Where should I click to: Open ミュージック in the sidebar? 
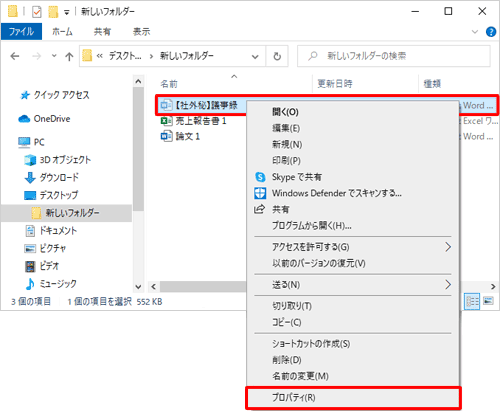51,284
